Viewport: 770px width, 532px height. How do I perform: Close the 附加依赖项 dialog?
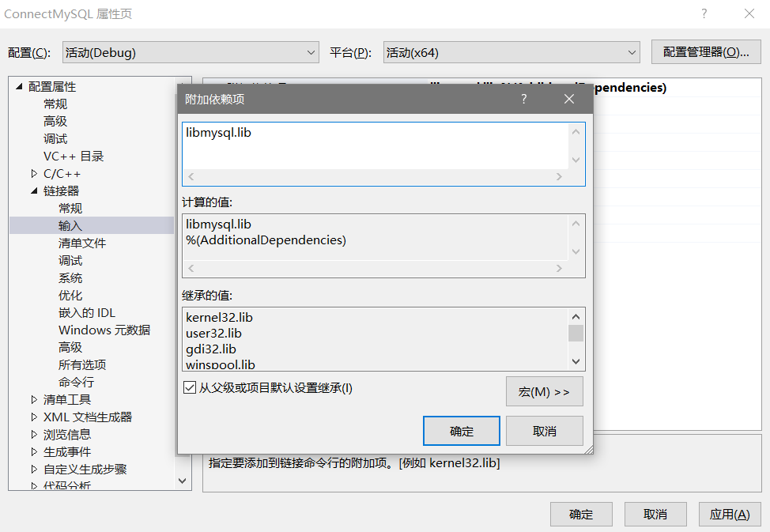tap(569, 100)
